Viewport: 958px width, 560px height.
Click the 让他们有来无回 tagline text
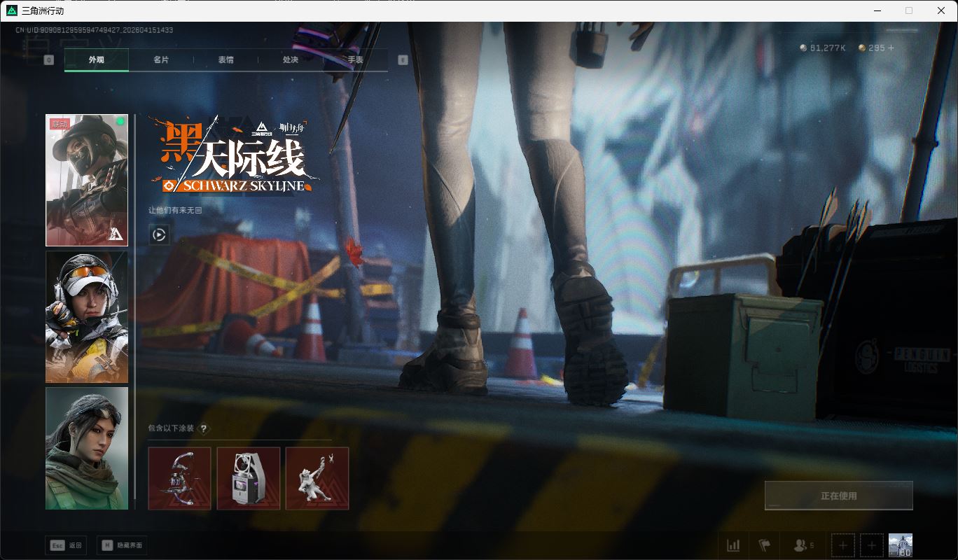coord(175,210)
